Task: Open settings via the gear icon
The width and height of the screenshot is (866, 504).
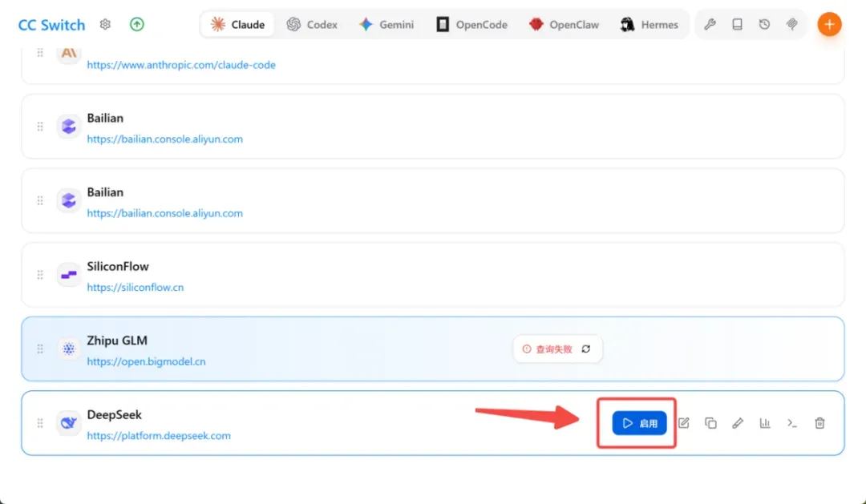Action: click(105, 24)
